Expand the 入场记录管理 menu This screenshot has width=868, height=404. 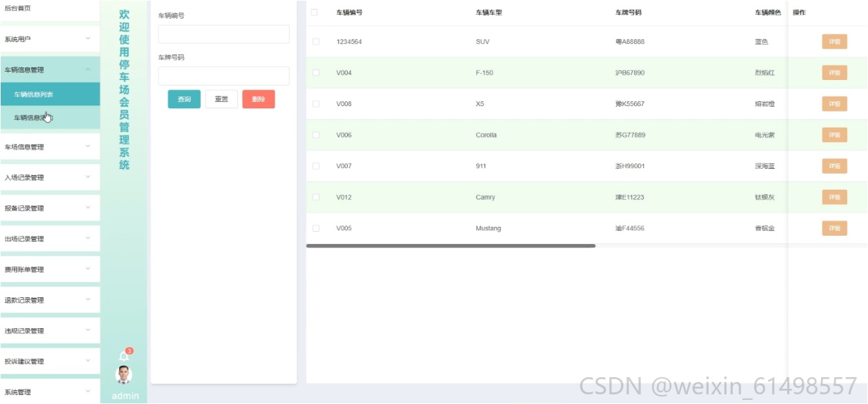[x=50, y=177]
